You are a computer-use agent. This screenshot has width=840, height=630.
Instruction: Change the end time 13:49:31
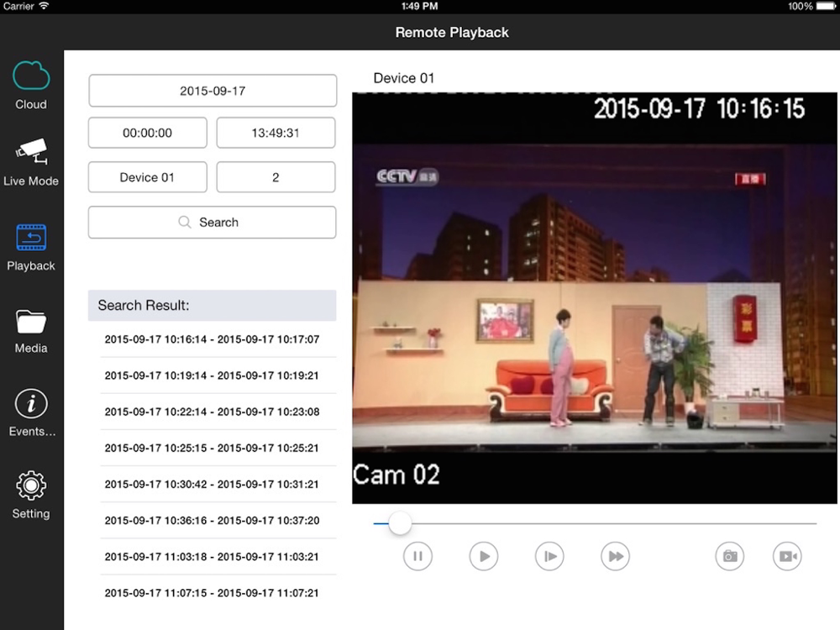pos(276,133)
